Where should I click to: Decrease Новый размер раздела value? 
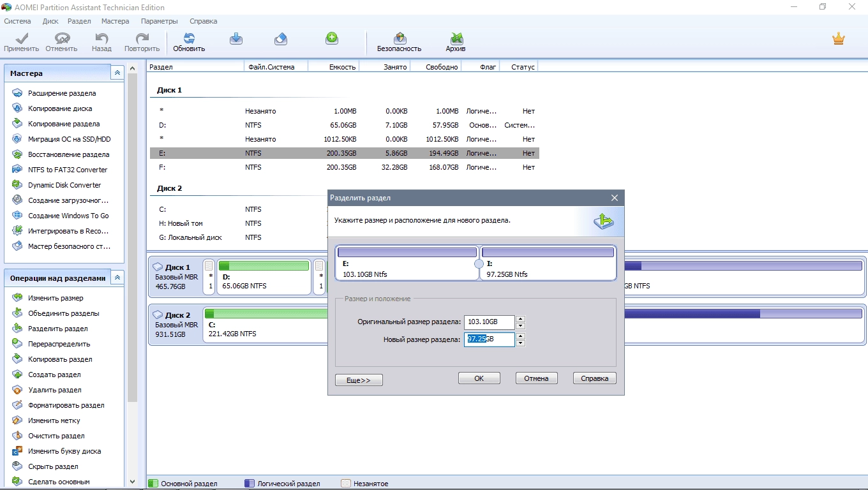pyautogui.click(x=520, y=343)
